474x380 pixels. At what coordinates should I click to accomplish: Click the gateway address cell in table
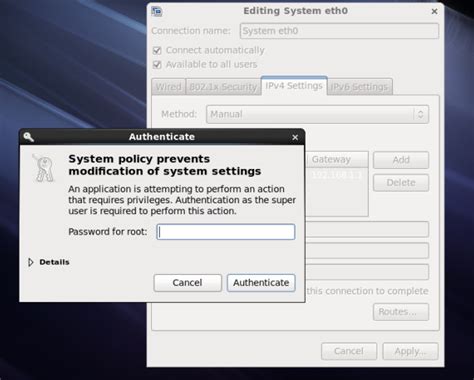coord(336,175)
